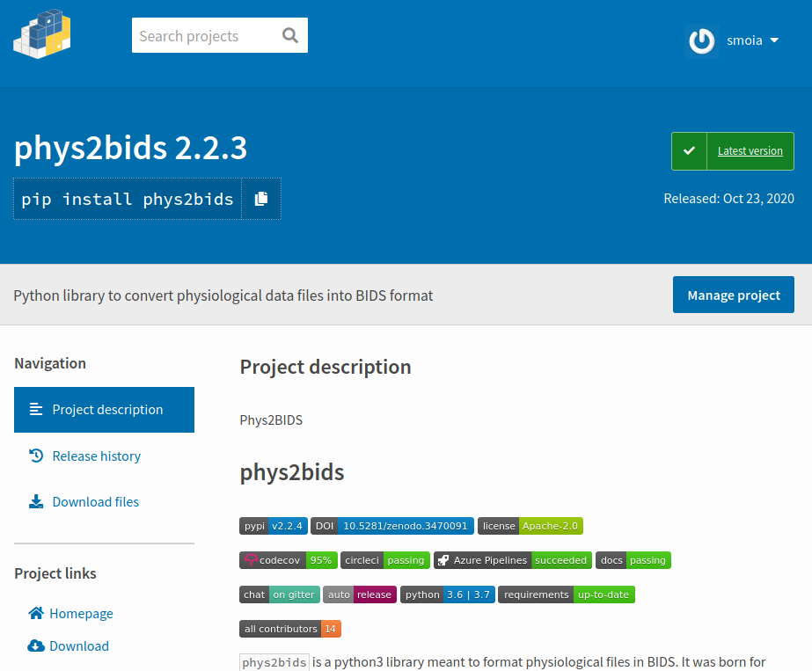Viewport: 812px width, 671px height.
Task: Click the Released: Oct 23, 2020 text
Action: coord(728,199)
